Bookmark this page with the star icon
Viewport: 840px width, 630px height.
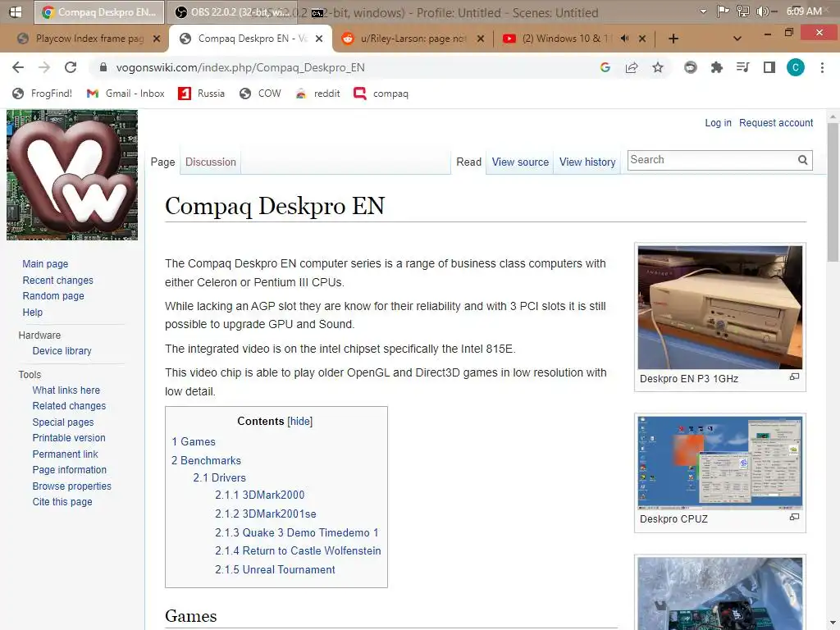[658, 67]
